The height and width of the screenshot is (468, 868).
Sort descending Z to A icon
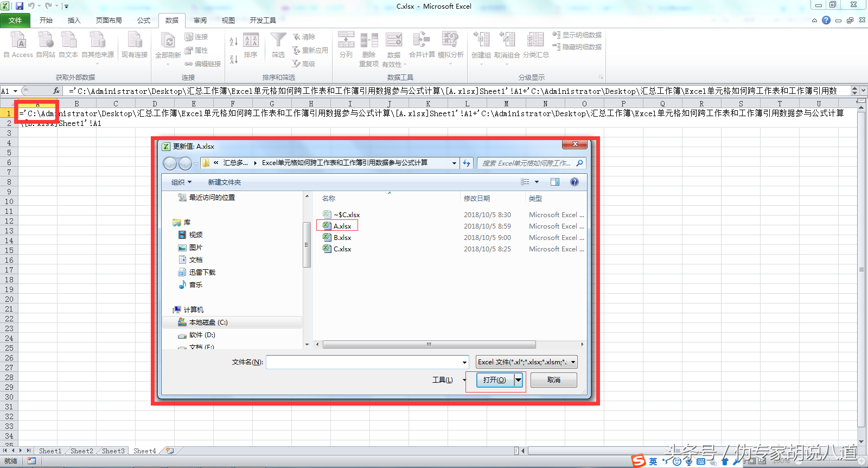click(x=233, y=59)
